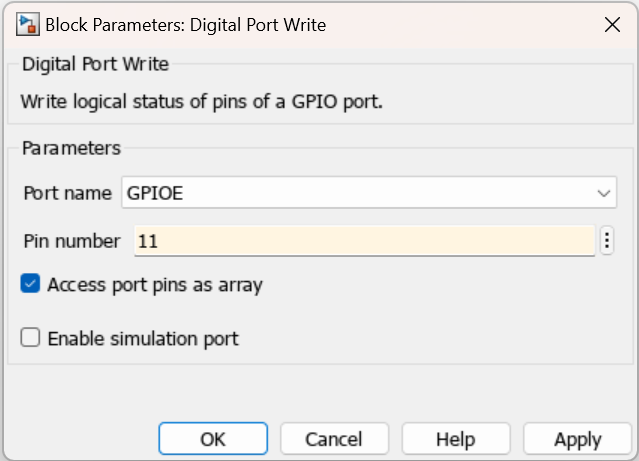
Task: Expand the Port name dropdown arrow
Action: point(603,193)
